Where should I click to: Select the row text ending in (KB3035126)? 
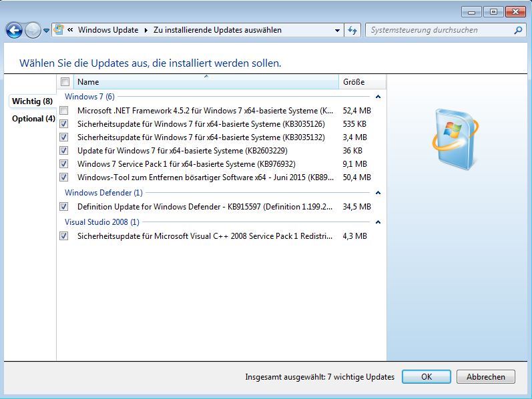[x=201, y=124]
